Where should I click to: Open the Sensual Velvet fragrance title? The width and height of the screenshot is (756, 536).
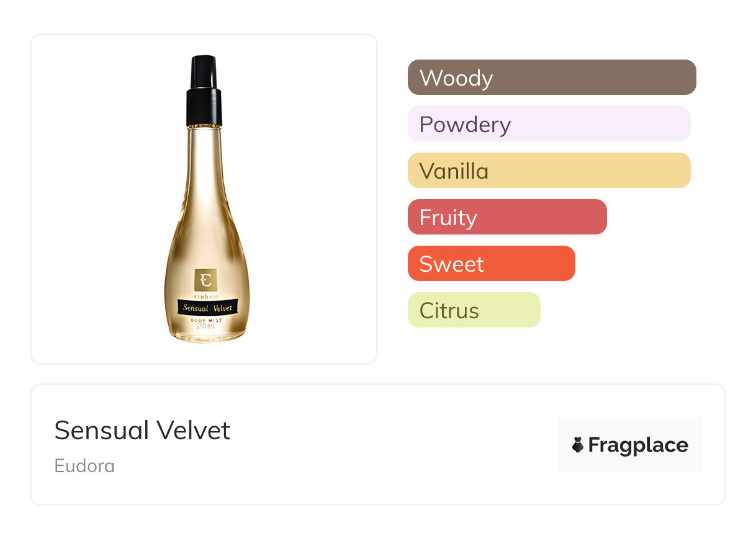pyautogui.click(x=142, y=431)
